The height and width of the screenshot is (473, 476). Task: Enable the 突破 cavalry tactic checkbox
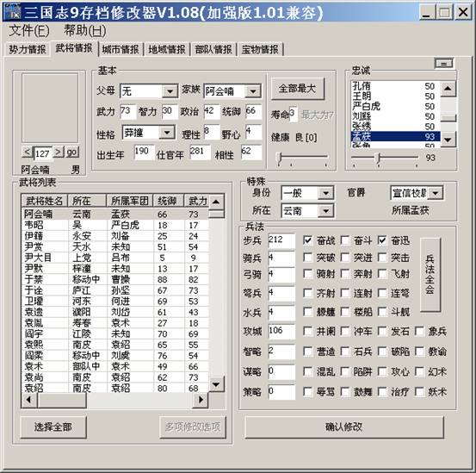click(x=307, y=258)
